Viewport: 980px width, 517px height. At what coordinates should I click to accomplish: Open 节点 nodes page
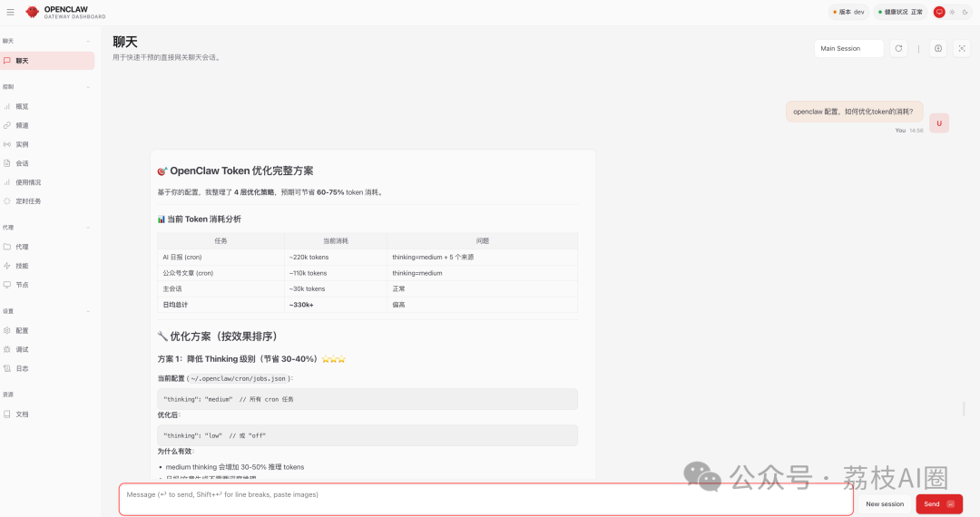pyautogui.click(x=47, y=285)
